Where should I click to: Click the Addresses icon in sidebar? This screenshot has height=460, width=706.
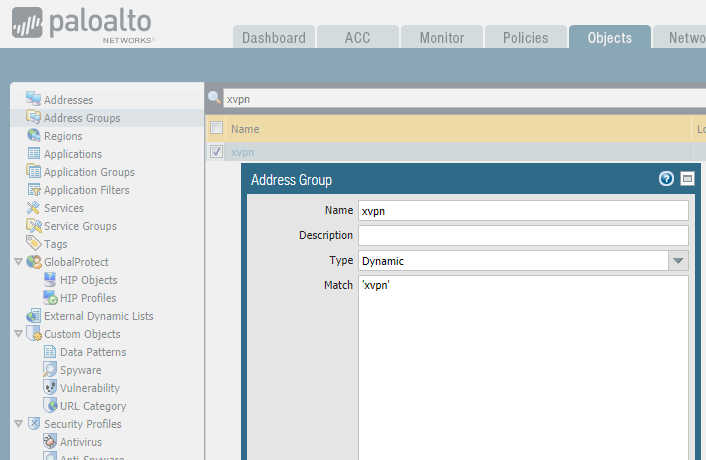(34, 99)
